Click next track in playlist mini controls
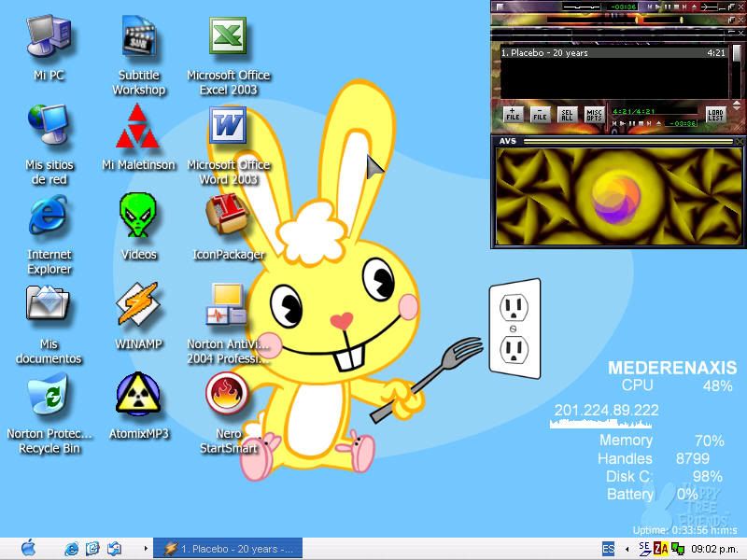 (x=649, y=124)
